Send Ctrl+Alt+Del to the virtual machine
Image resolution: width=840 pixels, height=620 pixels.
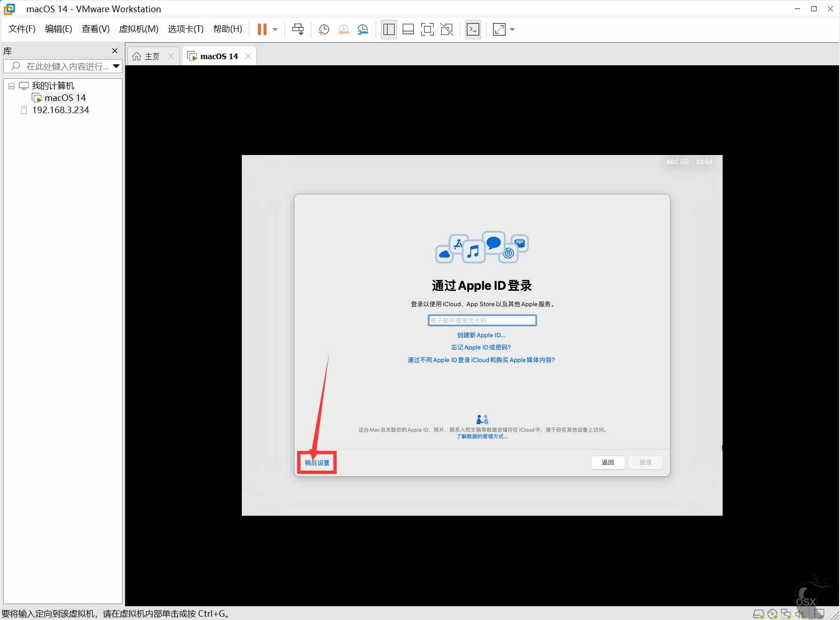[x=298, y=29]
